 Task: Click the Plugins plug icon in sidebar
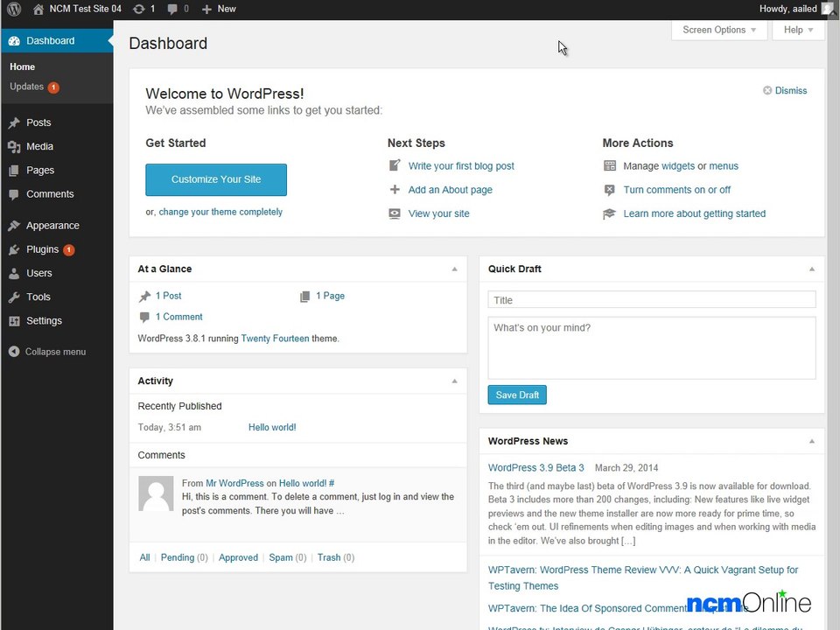(x=14, y=249)
